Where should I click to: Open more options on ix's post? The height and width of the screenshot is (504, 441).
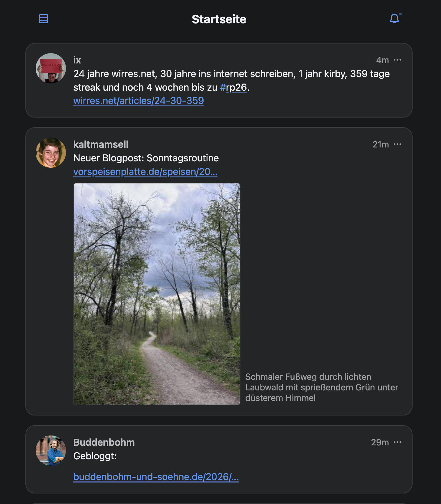tap(397, 60)
